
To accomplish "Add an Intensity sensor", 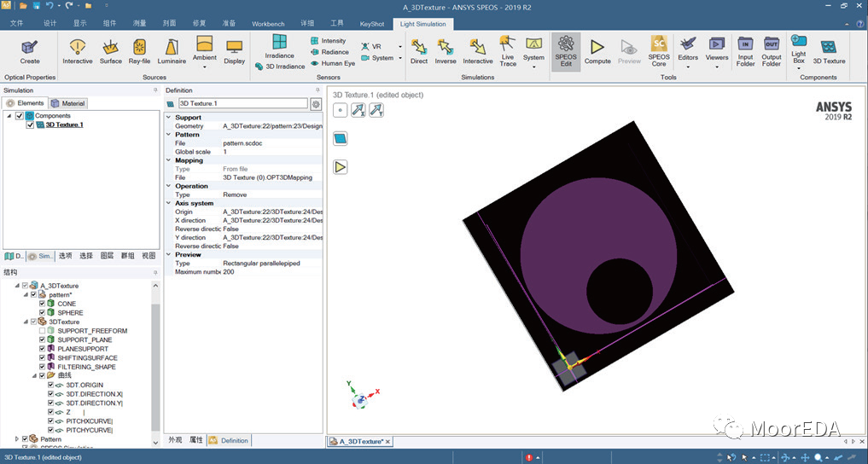I will pyautogui.click(x=329, y=41).
